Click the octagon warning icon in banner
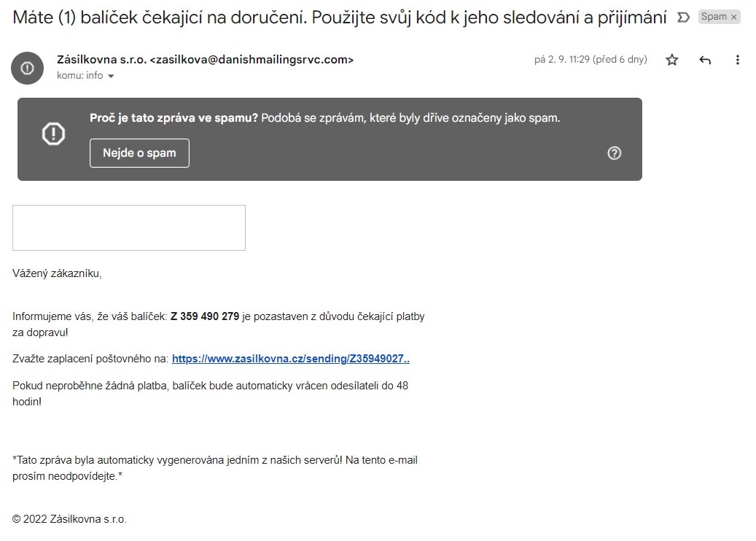756x541 pixels. click(53, 133)
